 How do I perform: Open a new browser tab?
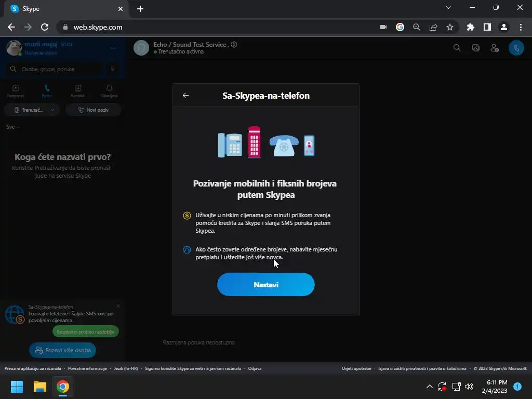coord(140,9)
